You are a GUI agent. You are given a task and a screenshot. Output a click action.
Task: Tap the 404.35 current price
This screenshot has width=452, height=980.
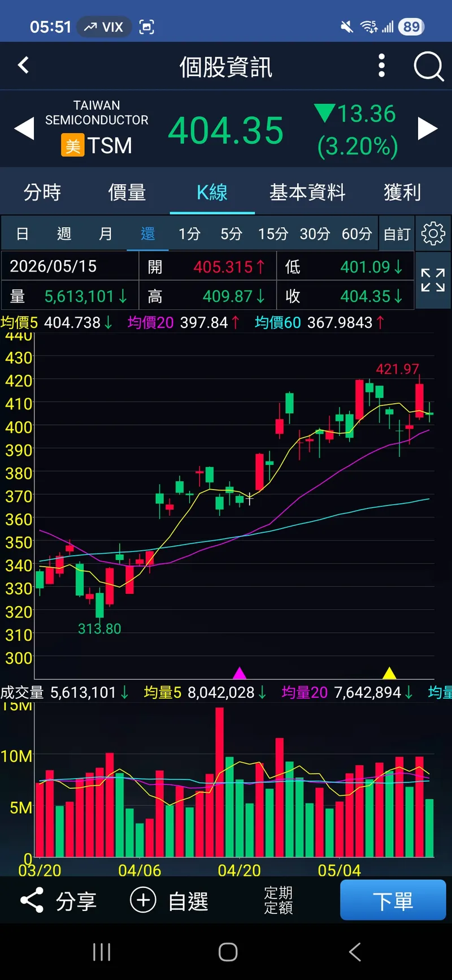coord(226,131)
